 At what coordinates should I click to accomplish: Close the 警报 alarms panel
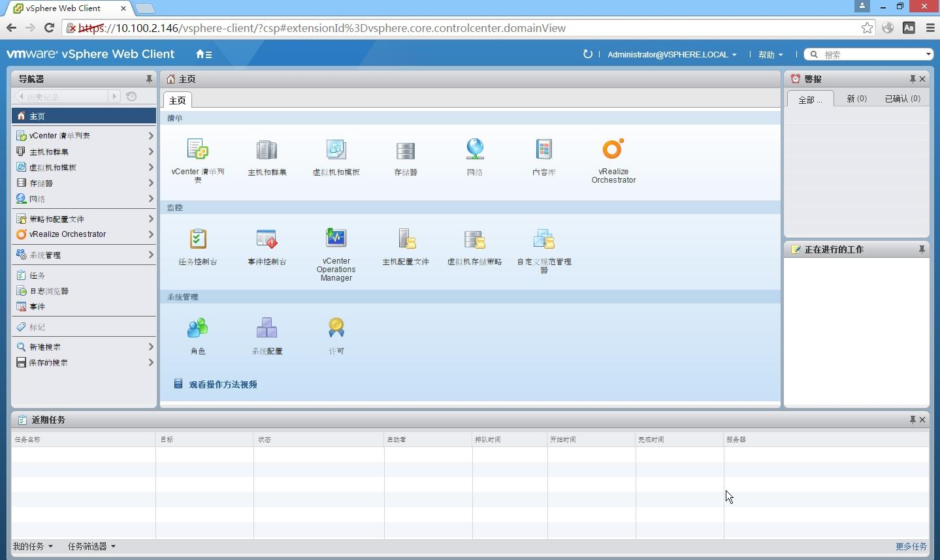point(922,79)
